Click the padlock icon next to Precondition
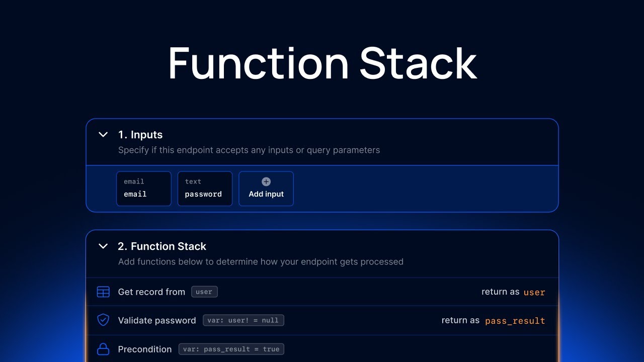Screen dimensions: 644x362 103,349
